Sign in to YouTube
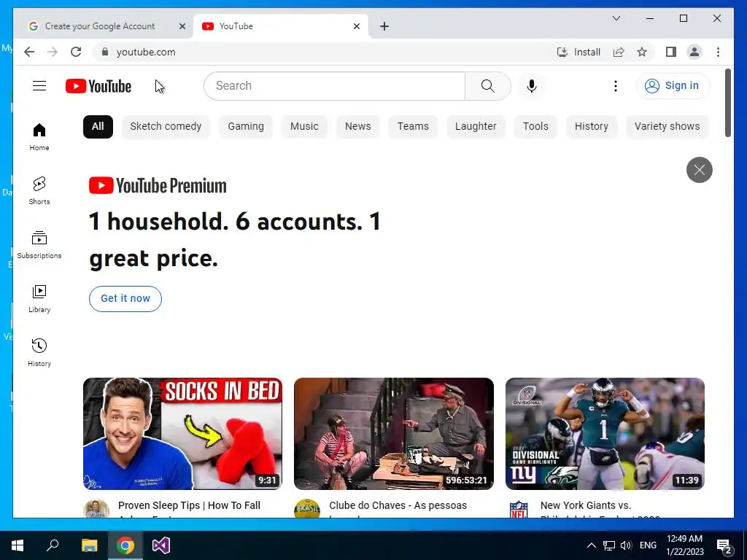The height and width of the screenshot is (560, 747). [672, 86]
